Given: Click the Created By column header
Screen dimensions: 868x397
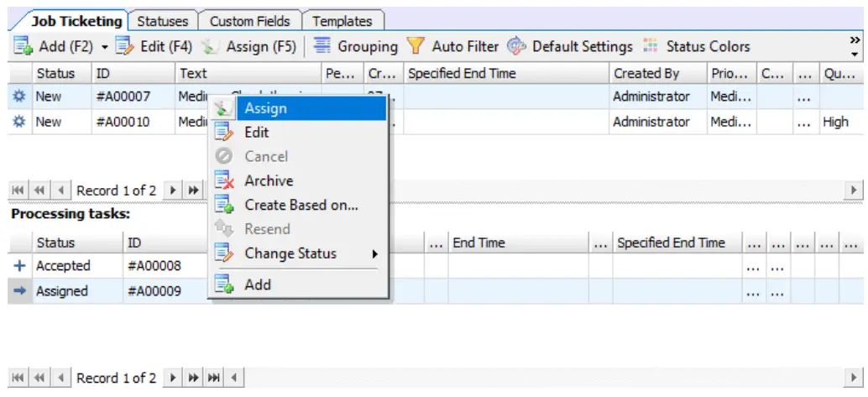Looking at the screenshot, I should click(658, 74).
